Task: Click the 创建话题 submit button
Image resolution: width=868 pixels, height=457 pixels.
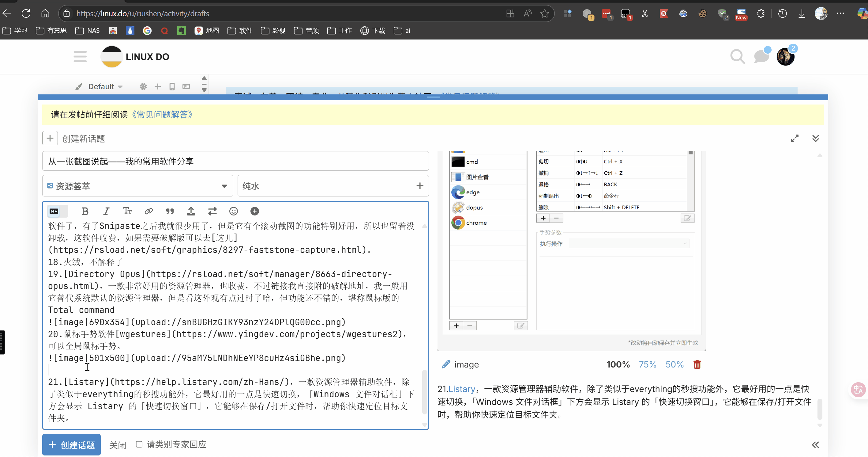Action: point(71,445)
